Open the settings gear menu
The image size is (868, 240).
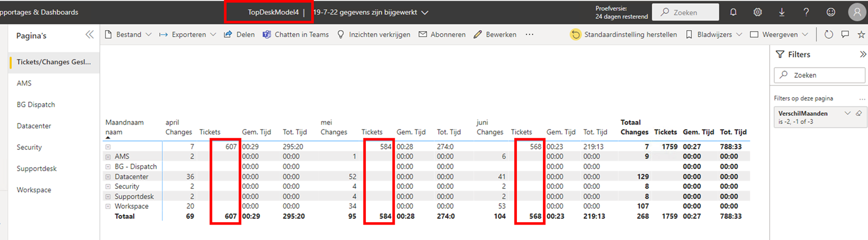coord(757,12)
